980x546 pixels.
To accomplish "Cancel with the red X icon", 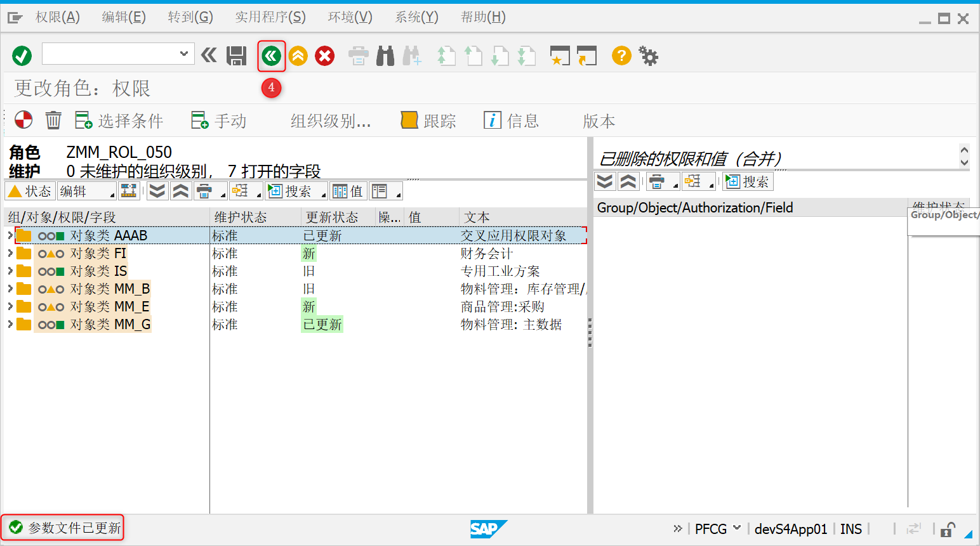I will 324,55.
